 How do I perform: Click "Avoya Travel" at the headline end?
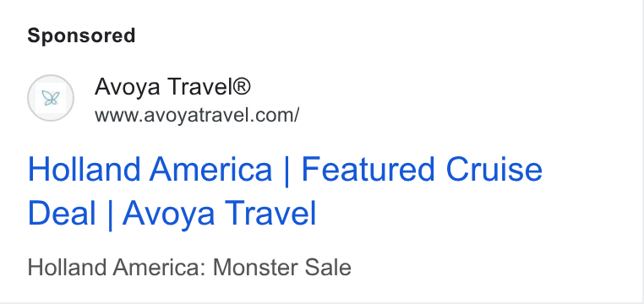coord(220,214)
